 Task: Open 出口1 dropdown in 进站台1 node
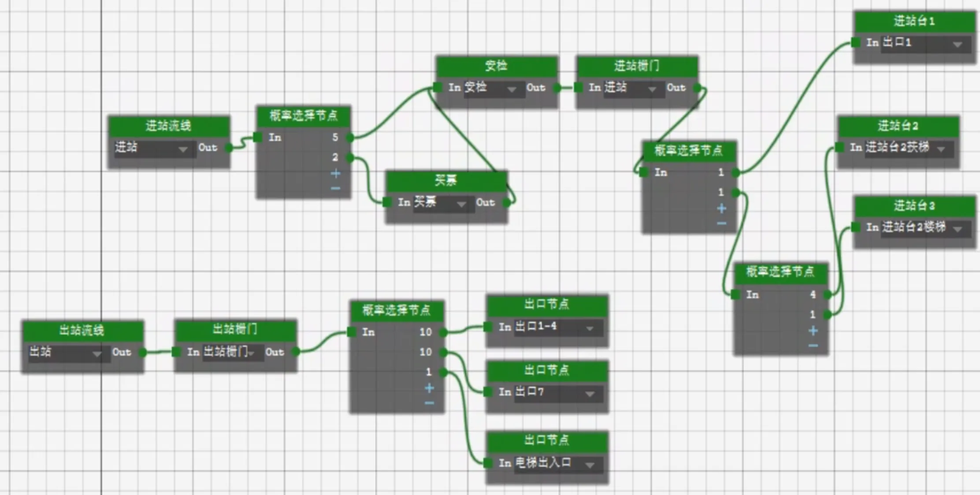[x=957, y=45]
